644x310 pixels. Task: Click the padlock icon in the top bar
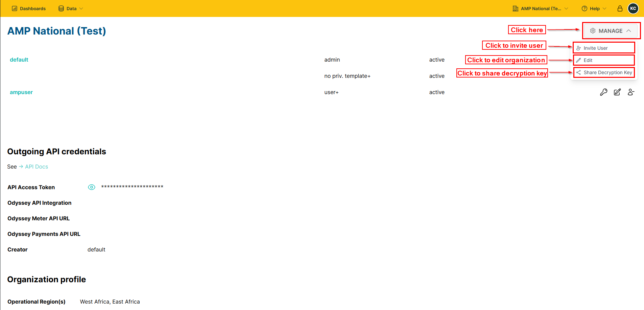pos(620,8)
